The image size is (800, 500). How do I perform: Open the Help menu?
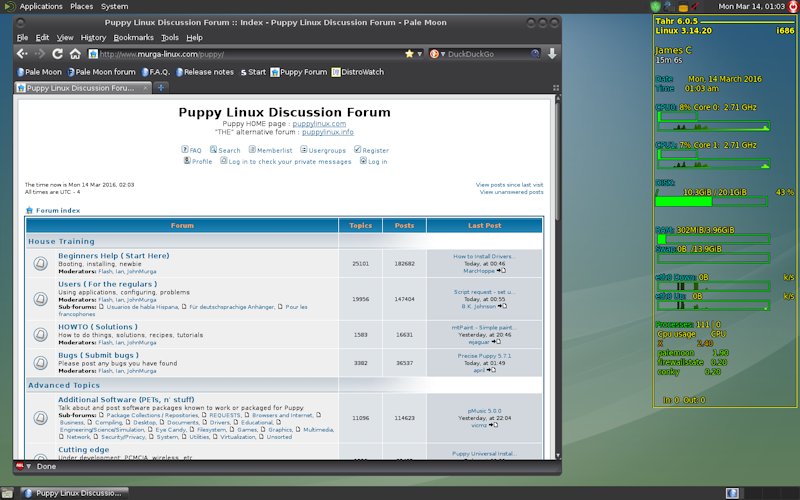[x=194, y=37]
